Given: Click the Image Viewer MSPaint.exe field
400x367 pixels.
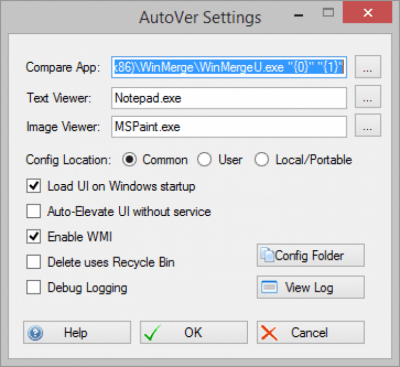Looking at the screenshot, I should (229, 127).
